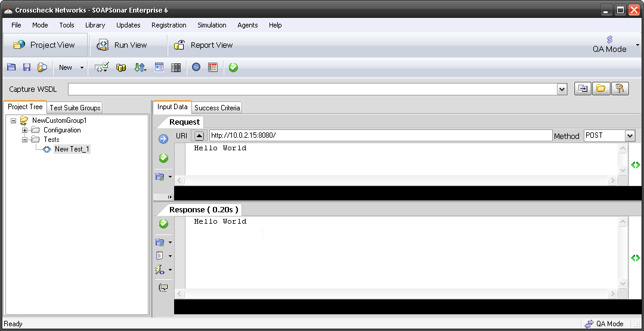Click the green brackets icon beside Request body
The image size is (644, 331).
point(636,165)
